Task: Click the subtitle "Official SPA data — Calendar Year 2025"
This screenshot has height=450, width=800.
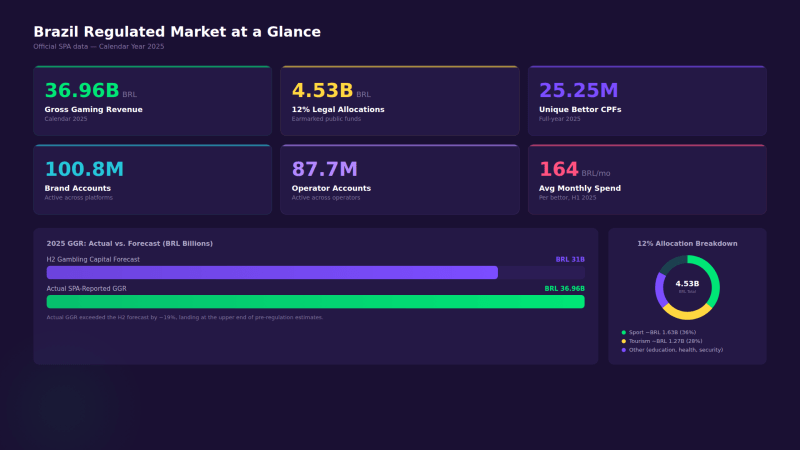Action: pos(99,46)
